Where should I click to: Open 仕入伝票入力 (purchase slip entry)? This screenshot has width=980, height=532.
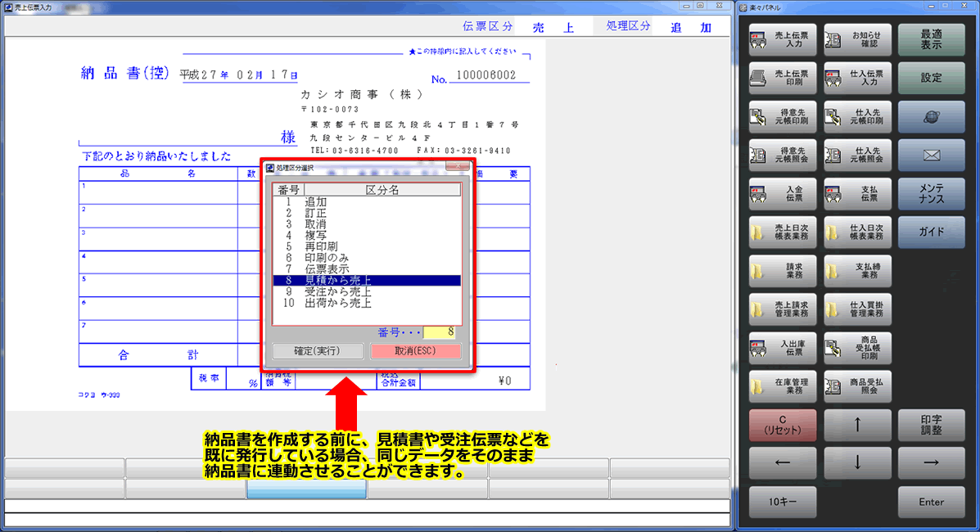(857, 78)
